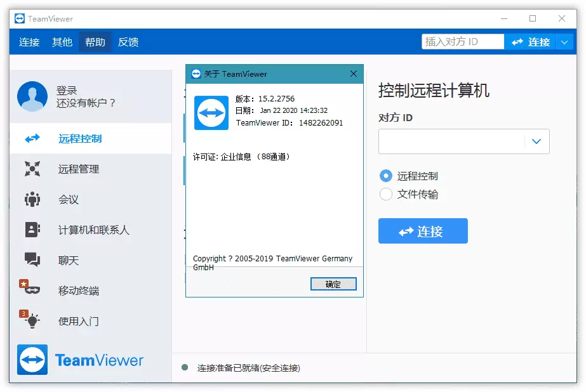Select the 远程控制 radio button
Image resolution: width=586 pixels, height=392 pixels.
(x=385, y=176)
